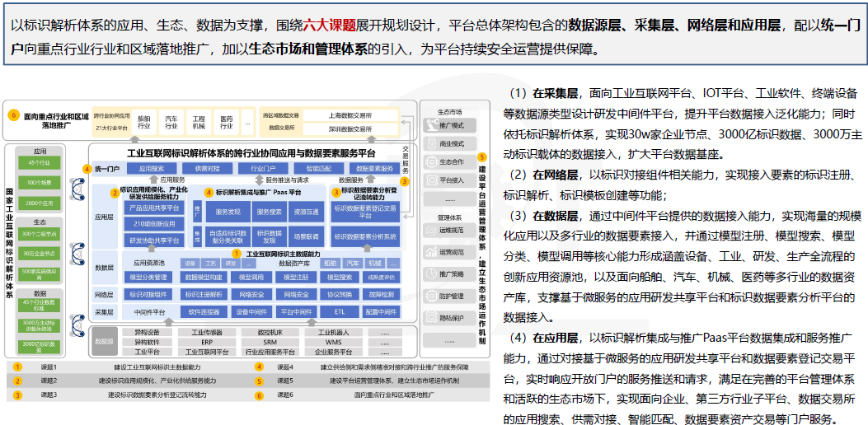868x425 pixels.
Task: Click the orange number 6 badge at top-left
Action: (x=12, y=115)
